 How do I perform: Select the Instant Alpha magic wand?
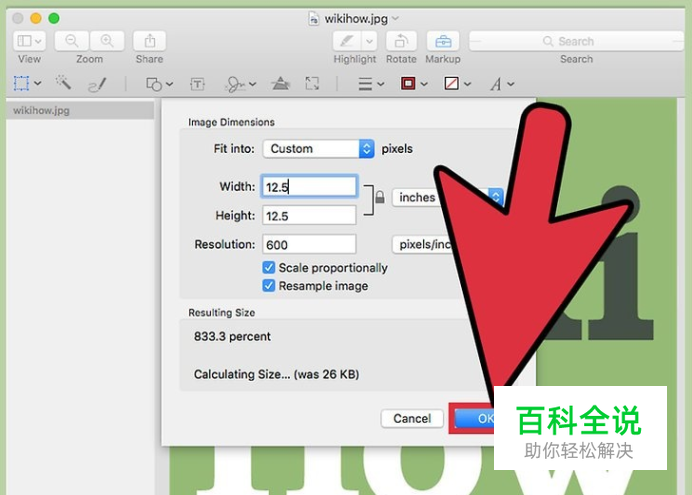tap(63, 82)
